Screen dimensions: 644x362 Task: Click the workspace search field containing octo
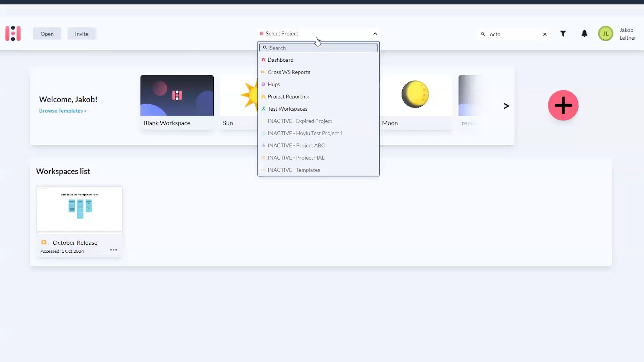pyautogui.click(x=514, y=34)
